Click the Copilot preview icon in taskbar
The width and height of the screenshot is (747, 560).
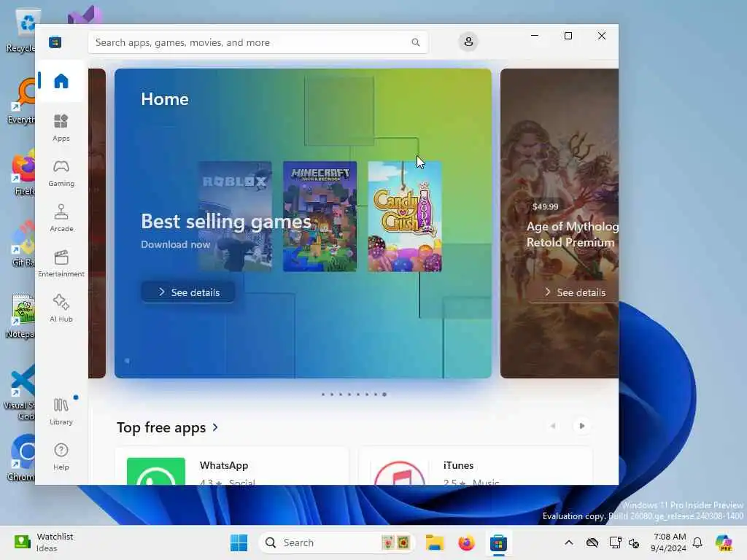pyautogui.click(x=724, y=542)
